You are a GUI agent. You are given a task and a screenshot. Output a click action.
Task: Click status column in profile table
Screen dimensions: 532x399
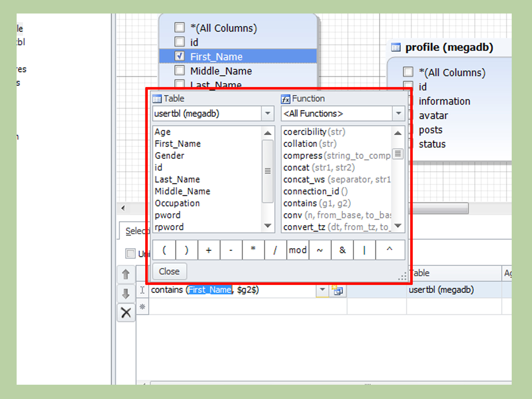click(x=432, y=144)
